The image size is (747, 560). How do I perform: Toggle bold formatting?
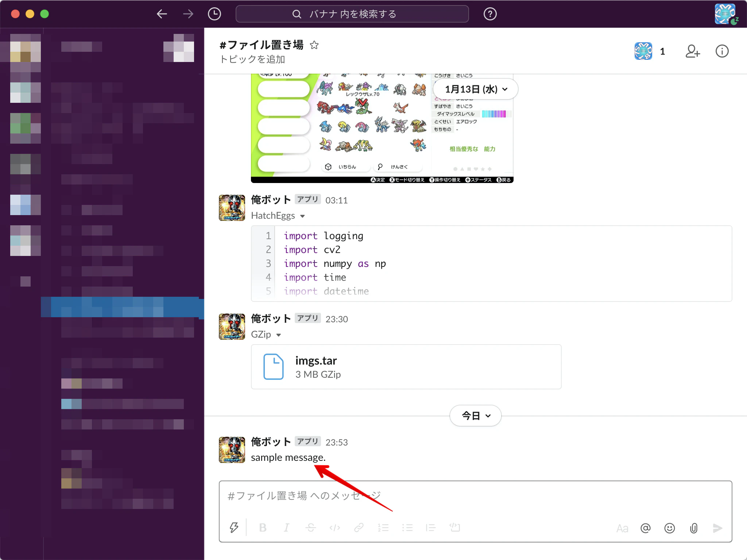(x=263, y=528)
